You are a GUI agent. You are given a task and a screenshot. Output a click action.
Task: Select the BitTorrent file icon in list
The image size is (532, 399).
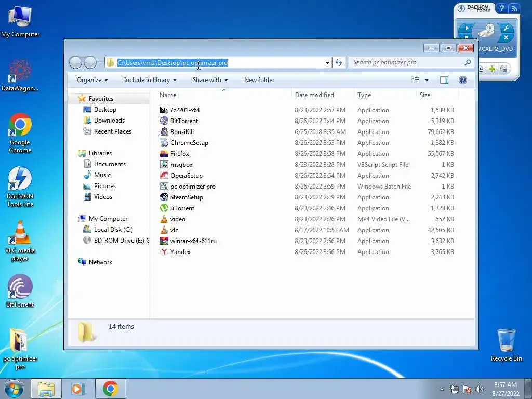coord(164,121)
